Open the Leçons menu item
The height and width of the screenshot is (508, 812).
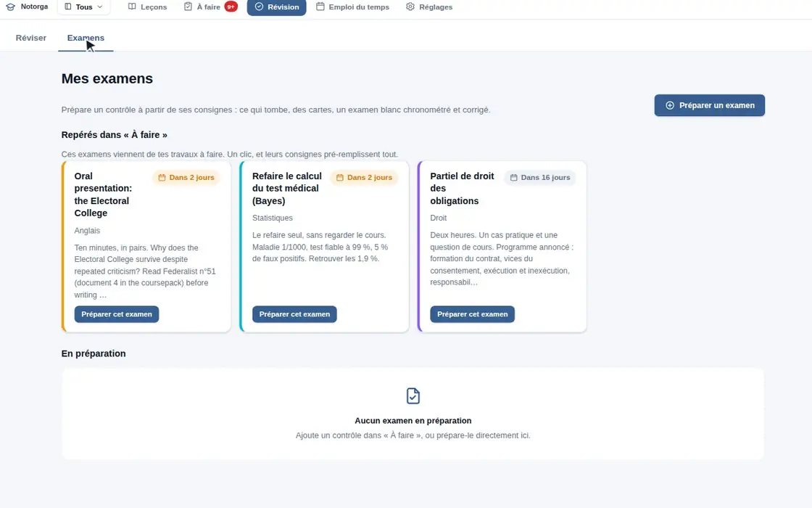pyautogui.click(x=148, y=7)
